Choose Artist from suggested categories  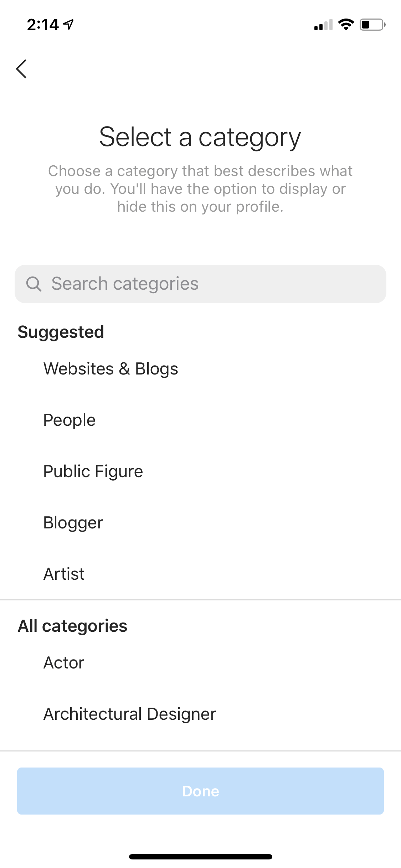(x=64, y=574)
